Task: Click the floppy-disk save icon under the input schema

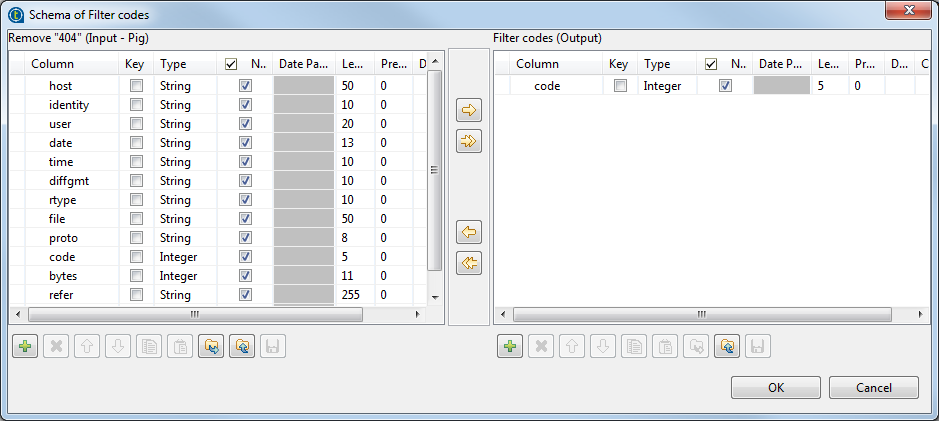Action: coord(273,346)
